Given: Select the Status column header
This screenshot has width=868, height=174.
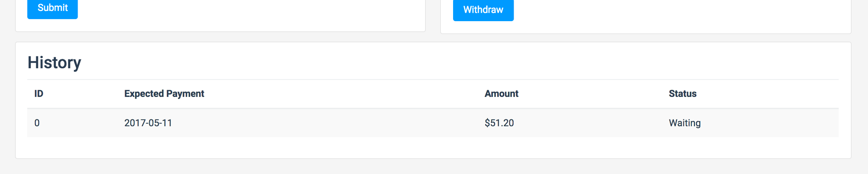Looking at the screenshot, I should pos(682,94).
